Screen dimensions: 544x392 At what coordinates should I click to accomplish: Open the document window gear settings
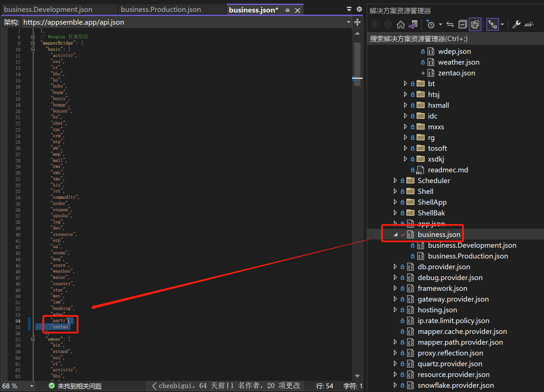tap(359, 9)
